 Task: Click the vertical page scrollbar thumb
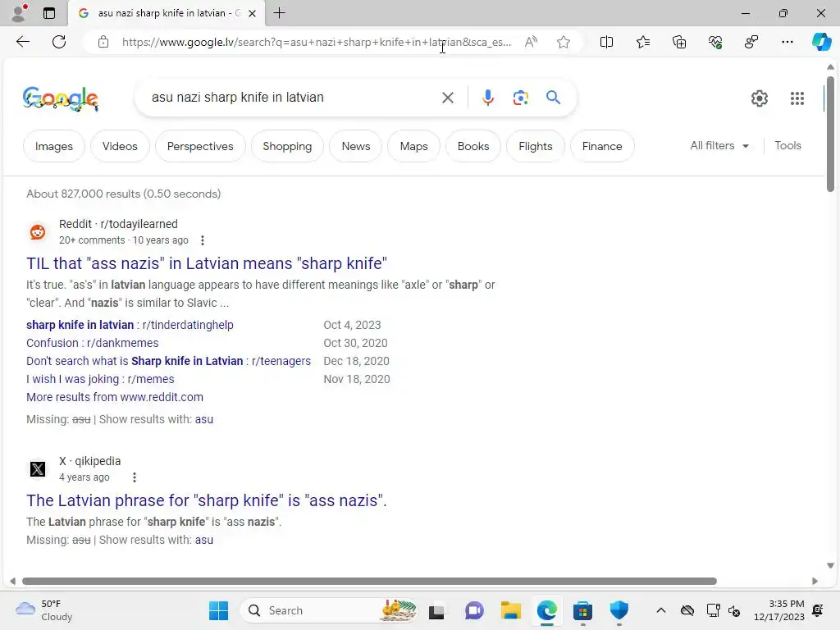(830, 134)
